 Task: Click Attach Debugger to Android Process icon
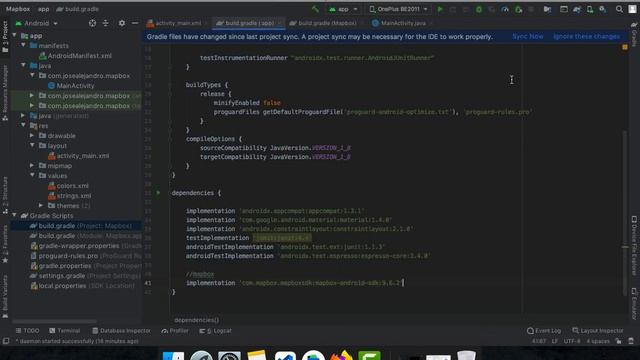pyautogui.click(x=518, y=9)
